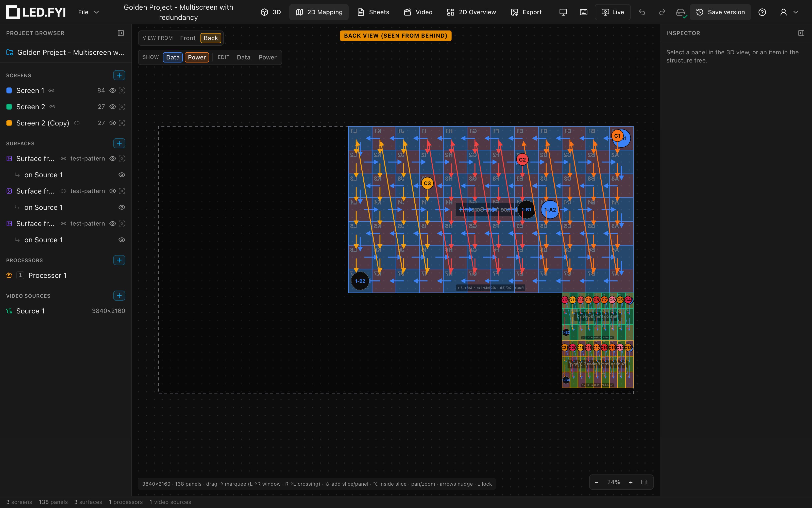Image resolution: width=812 pixels, height=508 pixels.
Task: Click the cloud sync status icon
Action: pos(681,13)
